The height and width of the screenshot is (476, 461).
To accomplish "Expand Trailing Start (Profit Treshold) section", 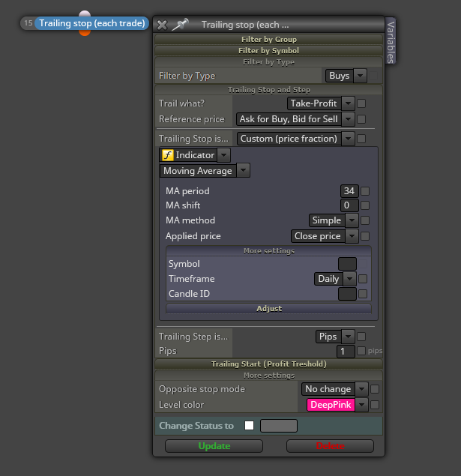I will tap(268, 364).
